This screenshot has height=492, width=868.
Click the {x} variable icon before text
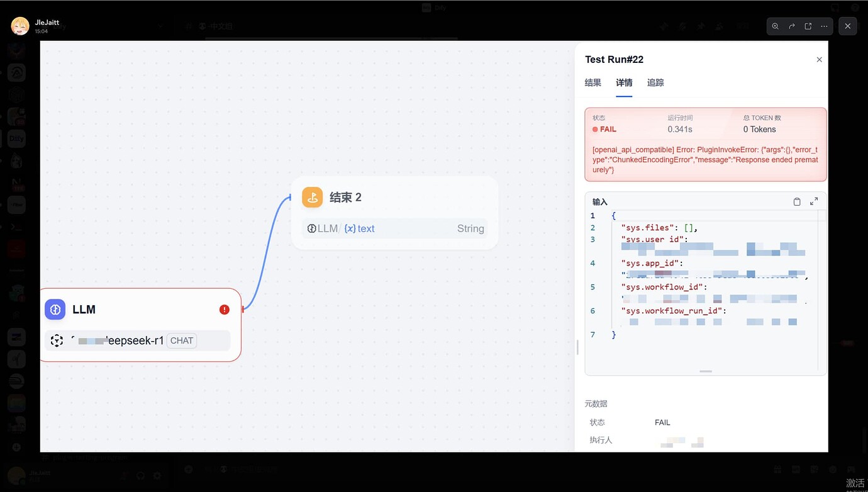click(350, 229)
